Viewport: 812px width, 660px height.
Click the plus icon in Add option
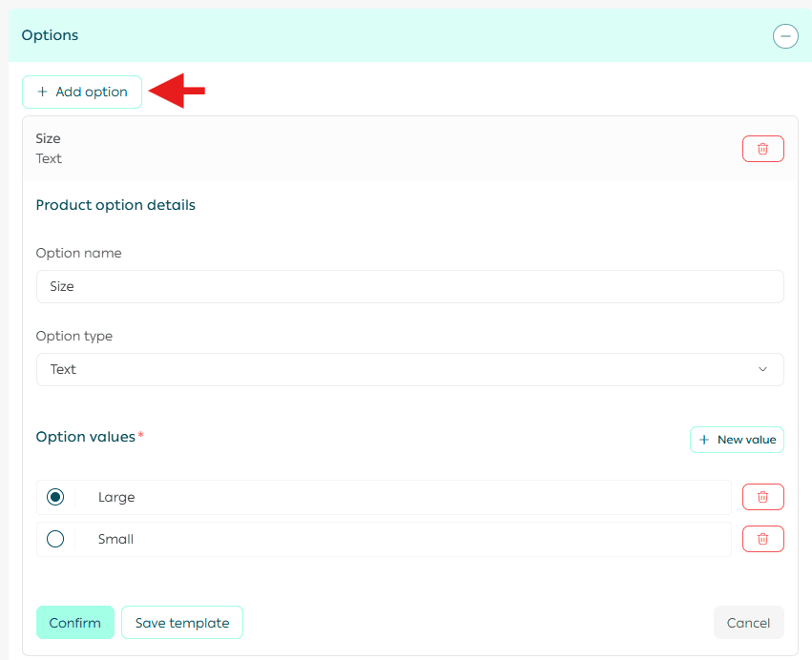click(42, 93)
